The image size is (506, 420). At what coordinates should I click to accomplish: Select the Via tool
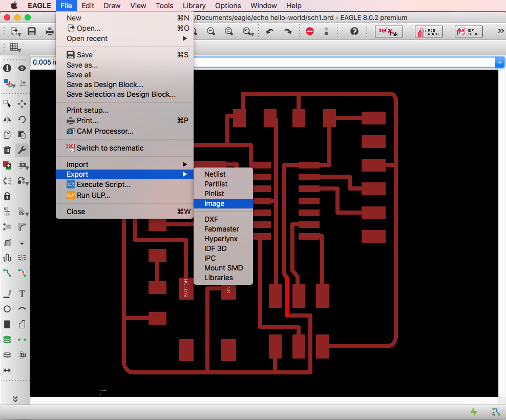tap(7, 340)
